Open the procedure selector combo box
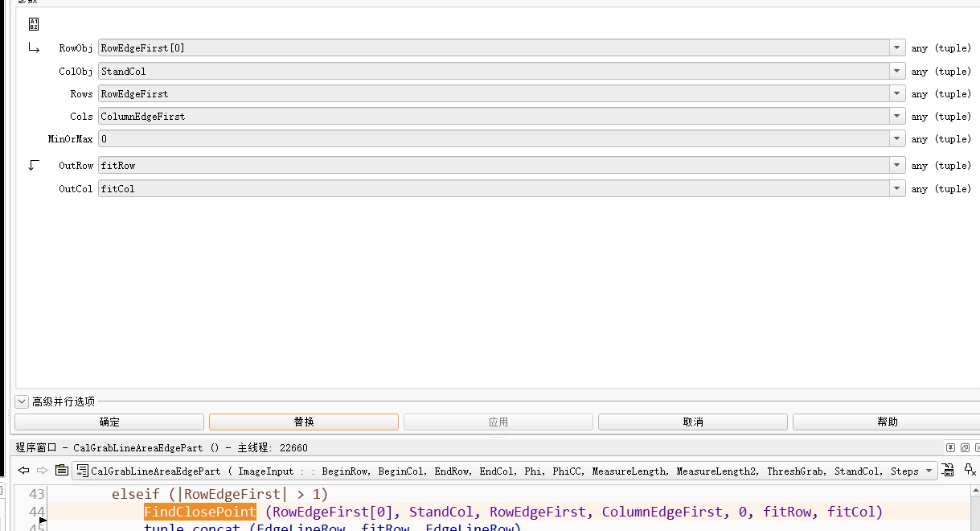The width and height of the screenshot is (980, 531). coord(929,471)
